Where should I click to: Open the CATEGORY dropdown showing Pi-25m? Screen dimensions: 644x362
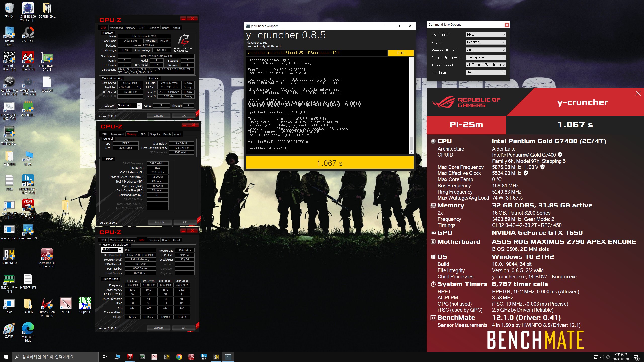pyautogui.click(x=486, y=35)
